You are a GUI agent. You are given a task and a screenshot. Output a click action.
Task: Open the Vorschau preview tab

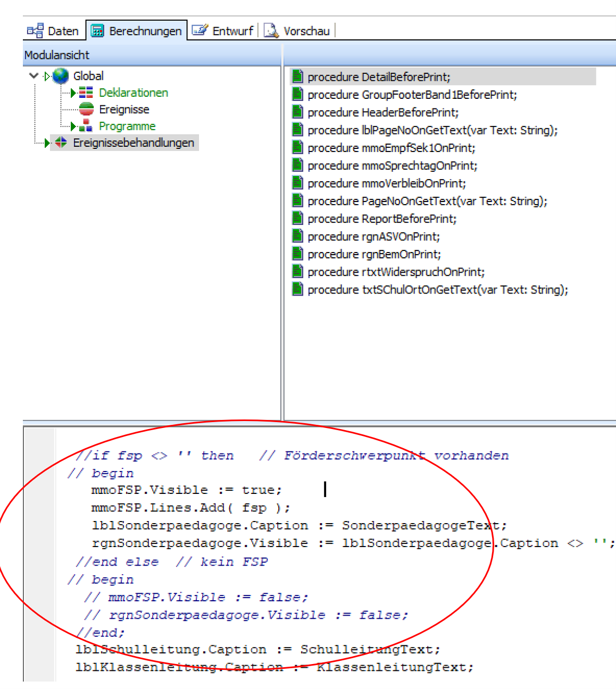[298, 31]
